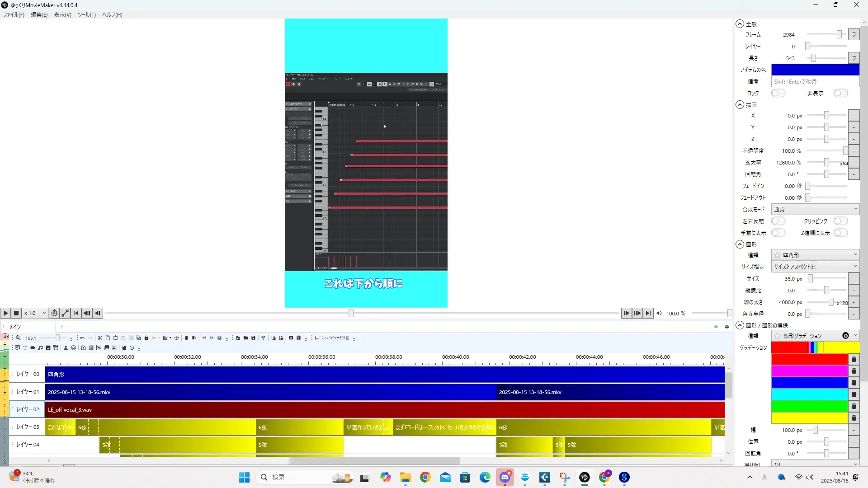Toggle the ロック lock switch
868x488 pixels.
pyautogui.click(x=778, y=93)
